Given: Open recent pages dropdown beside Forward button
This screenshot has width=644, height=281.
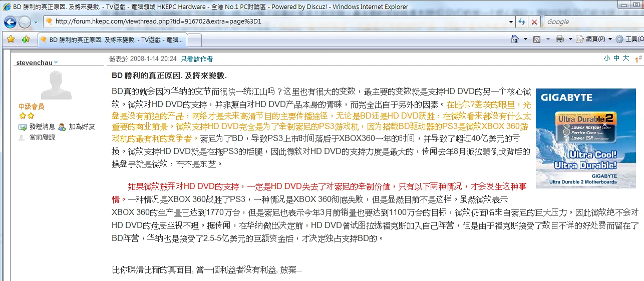Looking at the screenshot, I should coord(36,22).
